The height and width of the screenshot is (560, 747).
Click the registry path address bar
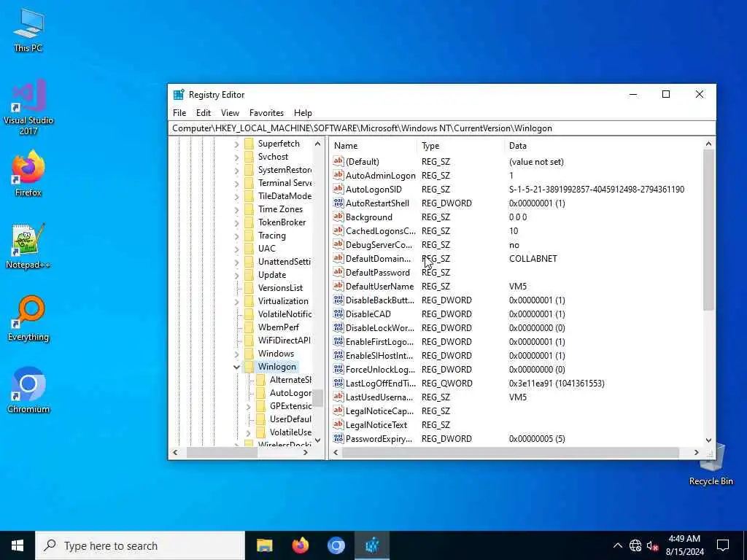[441, 128]
